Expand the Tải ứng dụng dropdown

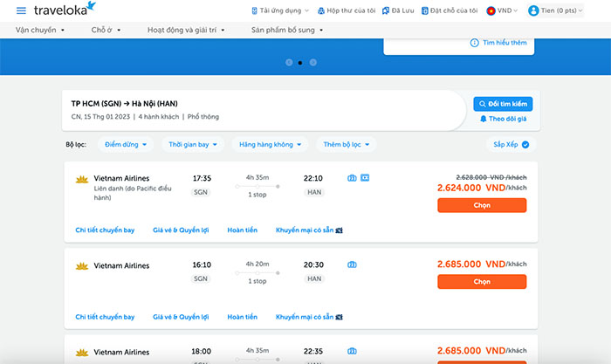point(280,11)
